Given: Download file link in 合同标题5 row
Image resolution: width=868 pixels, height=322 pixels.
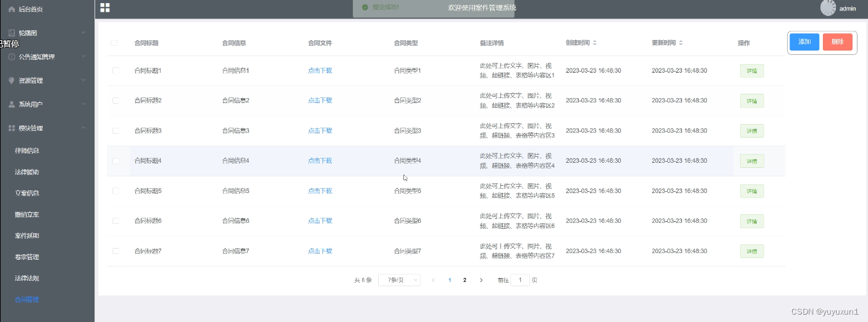Looking at the screenshot, I should click(320, 191).
